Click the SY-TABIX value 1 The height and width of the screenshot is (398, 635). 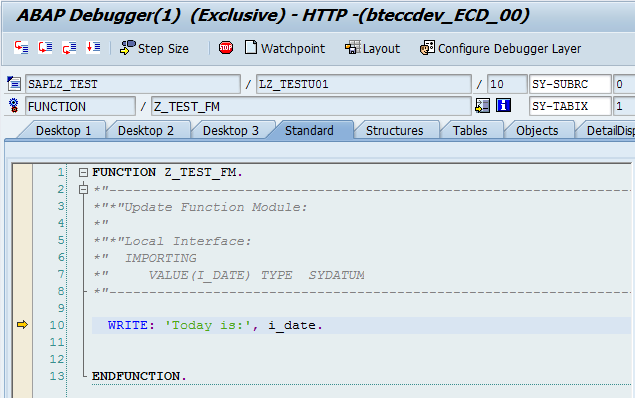coord(624,106)
